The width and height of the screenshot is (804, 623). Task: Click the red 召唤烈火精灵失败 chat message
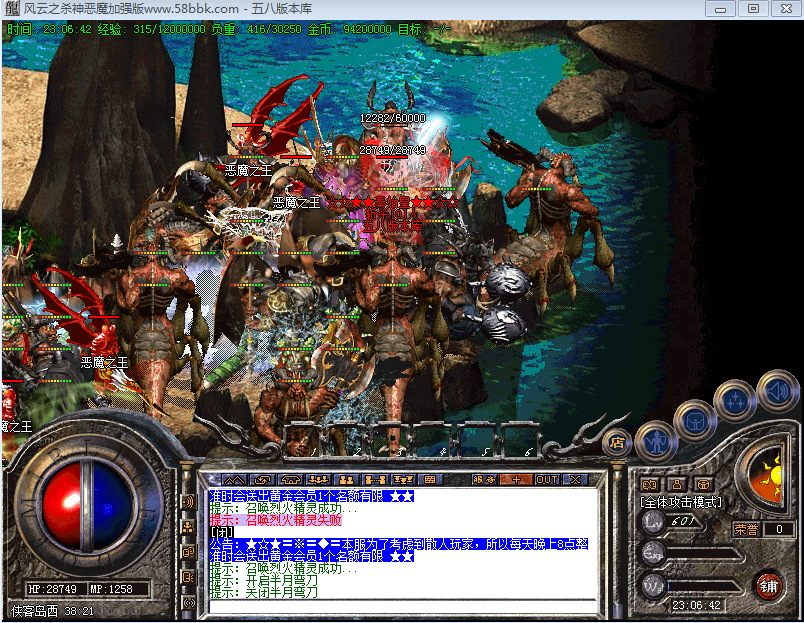pos(276,520)
